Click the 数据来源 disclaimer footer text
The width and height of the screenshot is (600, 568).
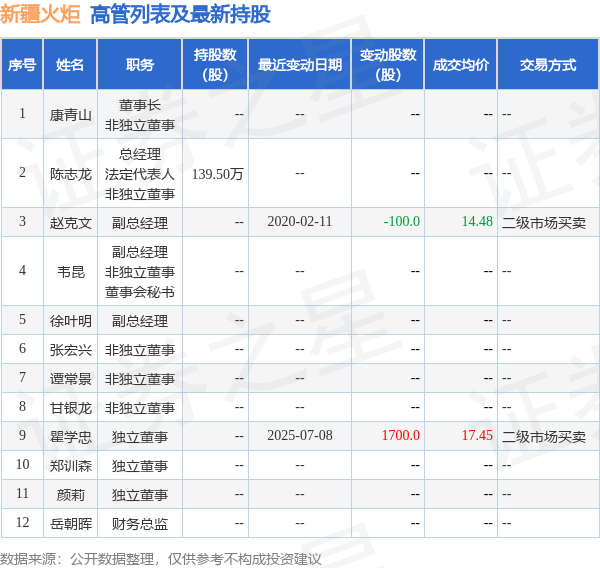tap(161, 559)
